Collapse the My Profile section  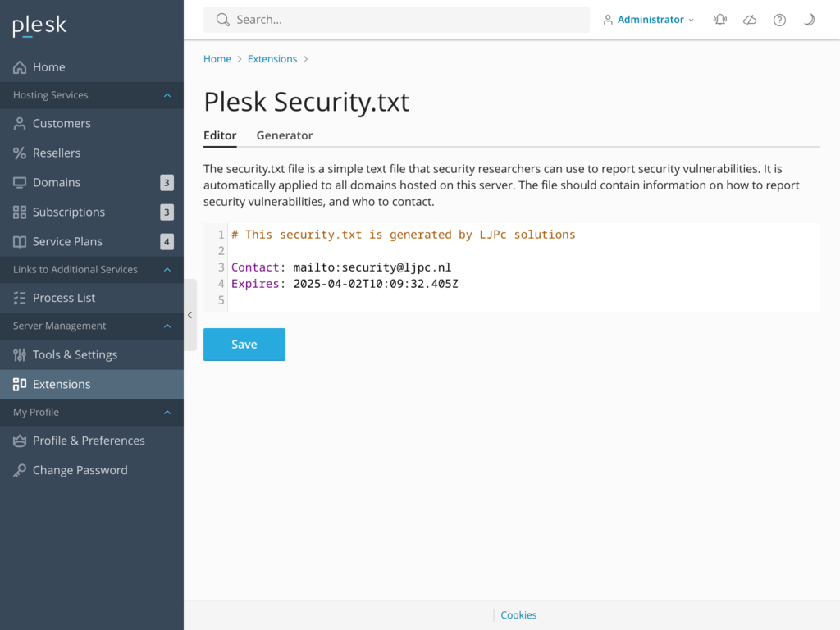92,412
